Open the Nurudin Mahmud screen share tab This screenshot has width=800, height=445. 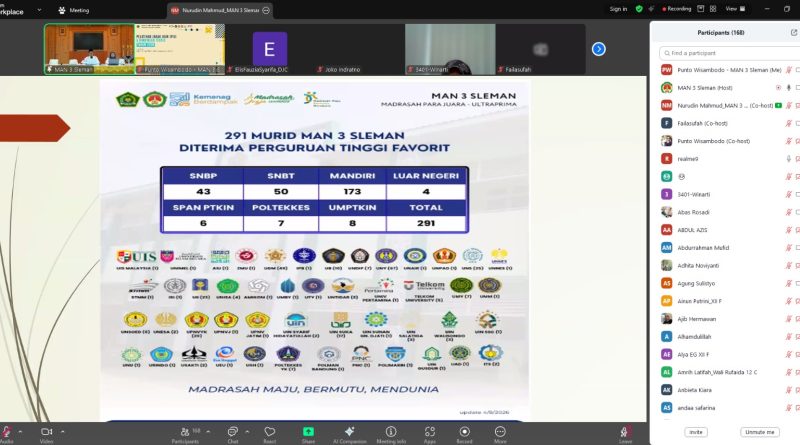[219, 10]
